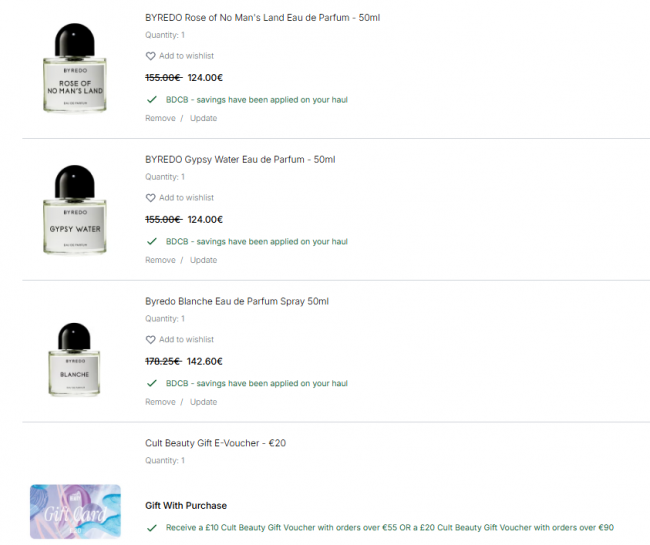Click heart icon for Rose of No Man's Land
The image size is (650, 545).
(150, 56)
